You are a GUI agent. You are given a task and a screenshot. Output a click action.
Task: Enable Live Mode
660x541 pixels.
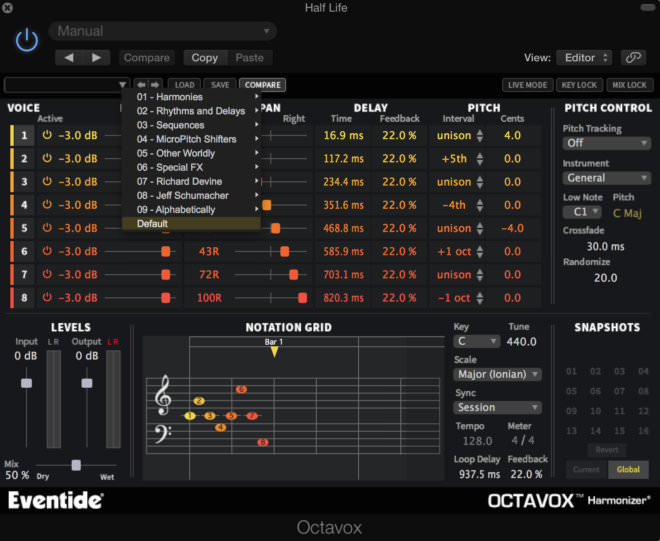527,85
